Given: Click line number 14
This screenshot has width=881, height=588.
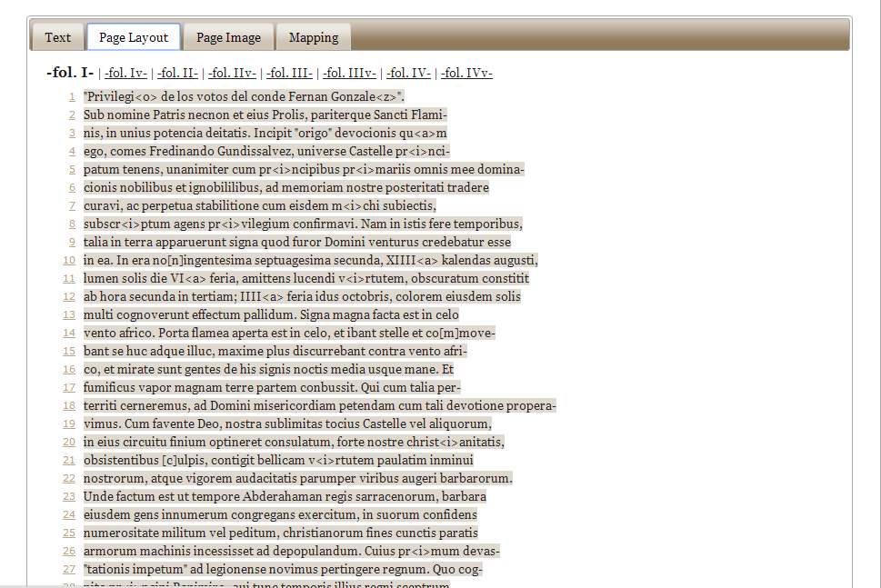Looking at the screenshot, I should pyautogui.click(x=69, y=333).
